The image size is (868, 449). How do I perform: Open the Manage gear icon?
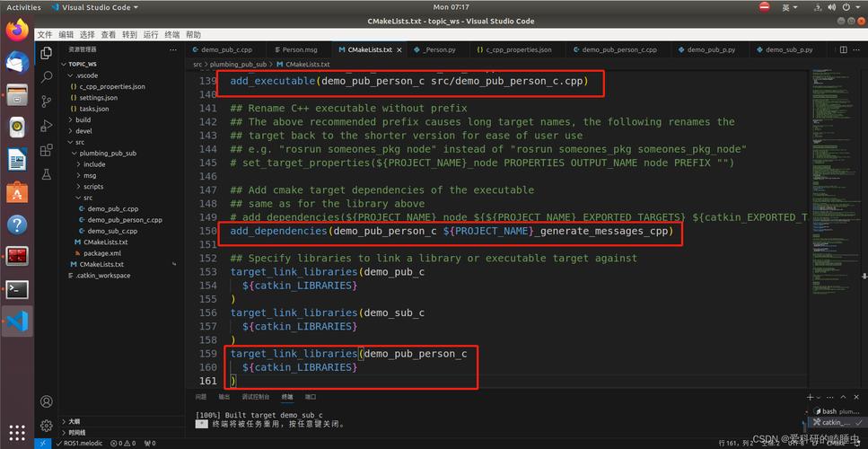pyautogui.click(x=46, y=425)
